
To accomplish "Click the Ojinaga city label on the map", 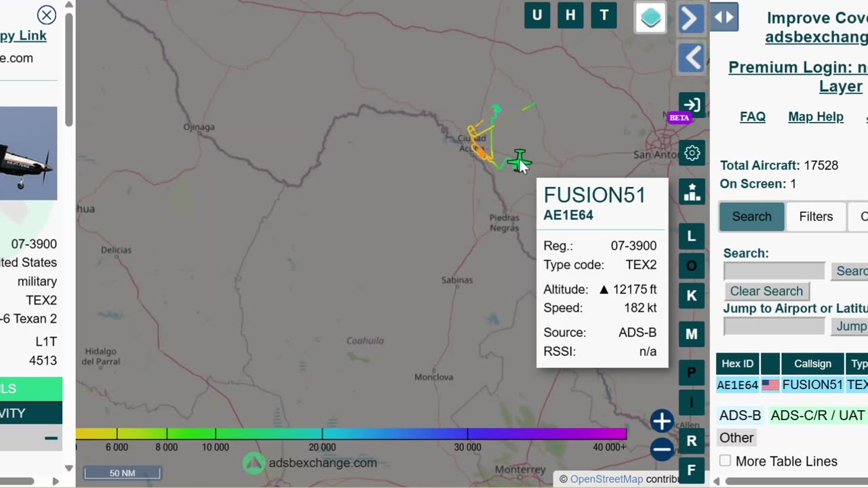I will point(199,127).
